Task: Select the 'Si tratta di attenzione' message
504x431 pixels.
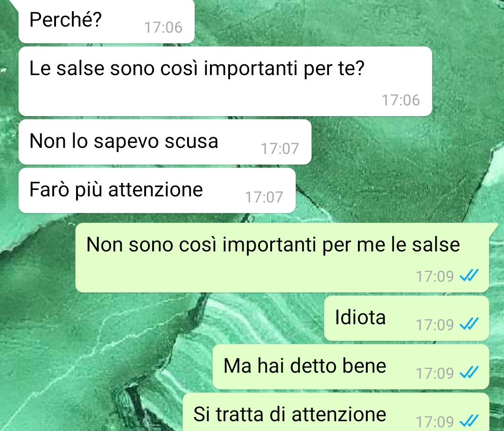Action: click(x=336, y=412)
